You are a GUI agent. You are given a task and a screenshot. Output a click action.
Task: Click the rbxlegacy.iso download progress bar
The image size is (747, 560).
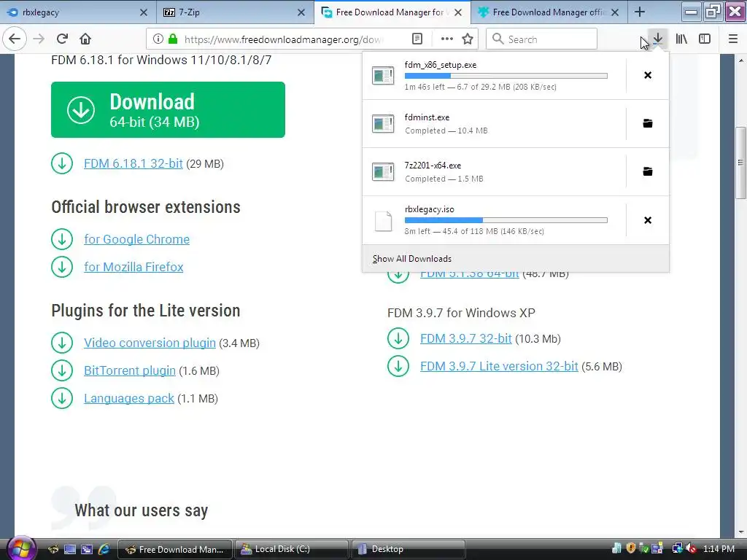coord(506,220)
